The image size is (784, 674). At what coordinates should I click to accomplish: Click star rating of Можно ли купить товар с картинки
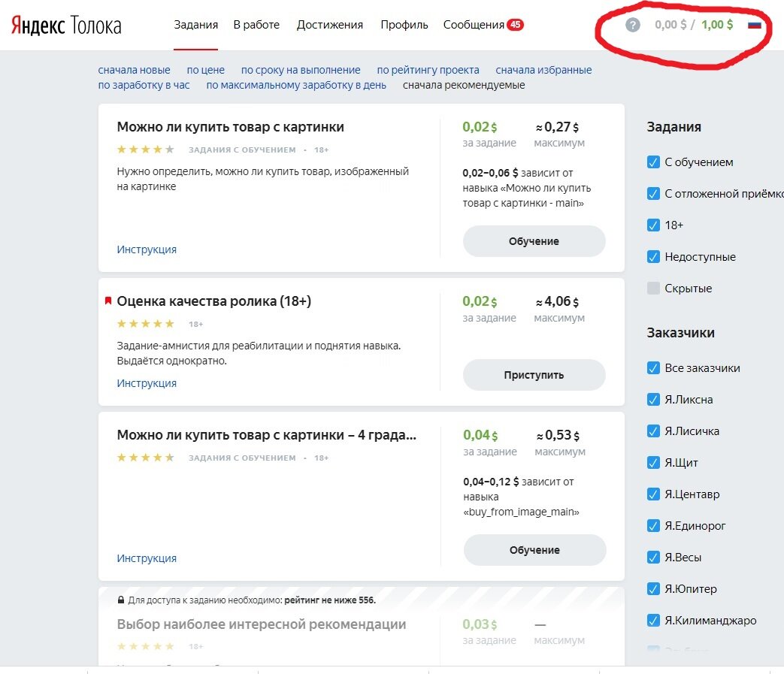click(x=146, y=150)
